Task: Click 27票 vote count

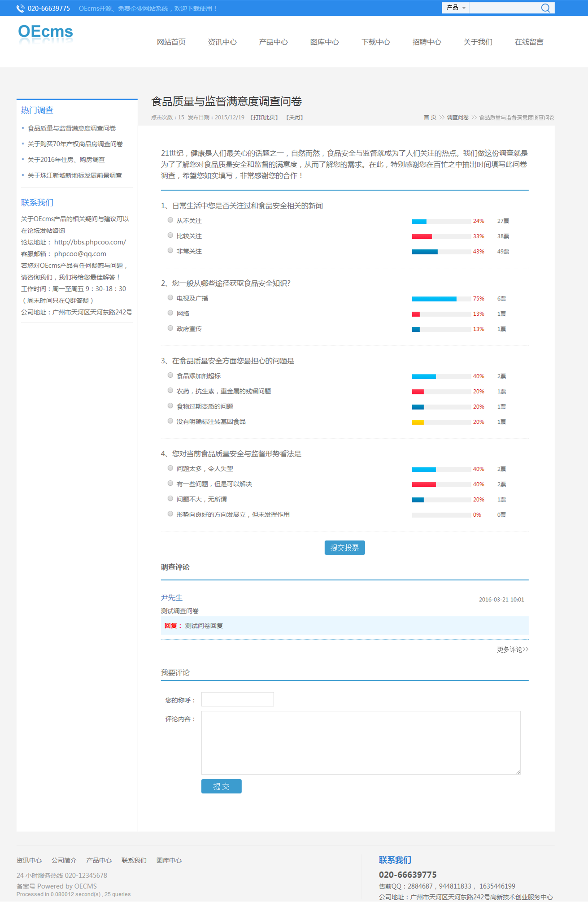Action: pos(503,221)
